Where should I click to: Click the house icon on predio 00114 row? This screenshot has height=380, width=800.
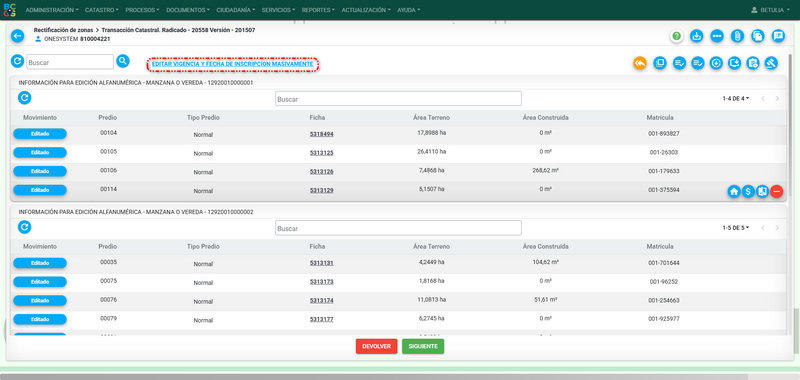point(734,191)
